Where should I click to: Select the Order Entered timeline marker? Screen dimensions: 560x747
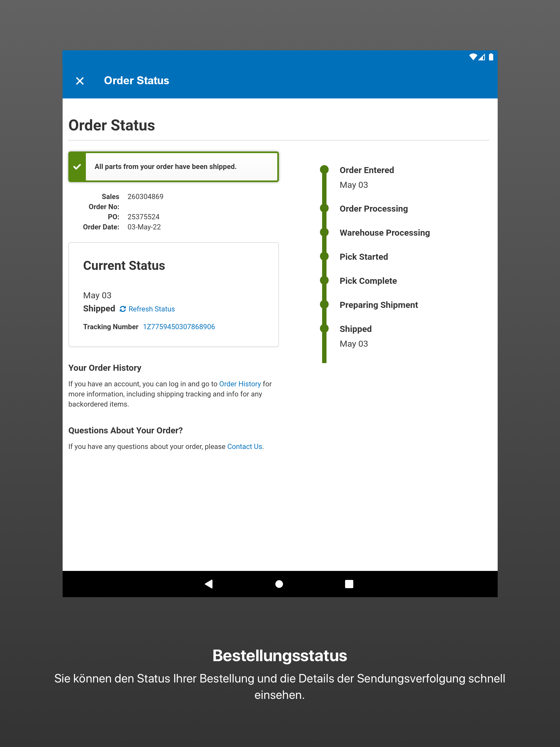324,170
